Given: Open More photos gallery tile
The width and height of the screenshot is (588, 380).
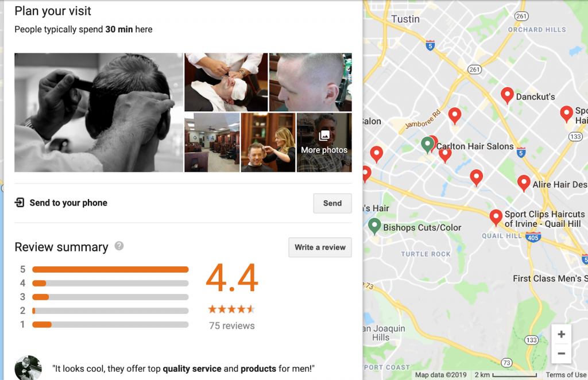Looking at the screenshot, I should click(324, 142).
